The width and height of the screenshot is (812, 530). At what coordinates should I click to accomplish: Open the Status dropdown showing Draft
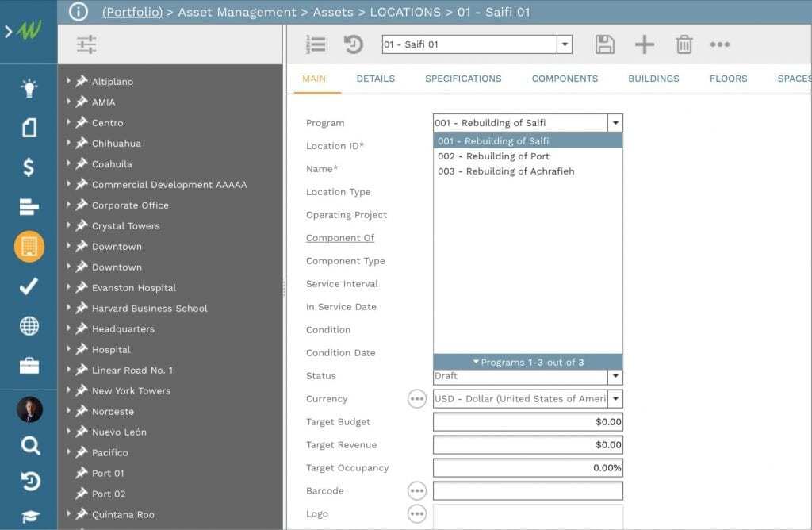click(x=616, y=376)
